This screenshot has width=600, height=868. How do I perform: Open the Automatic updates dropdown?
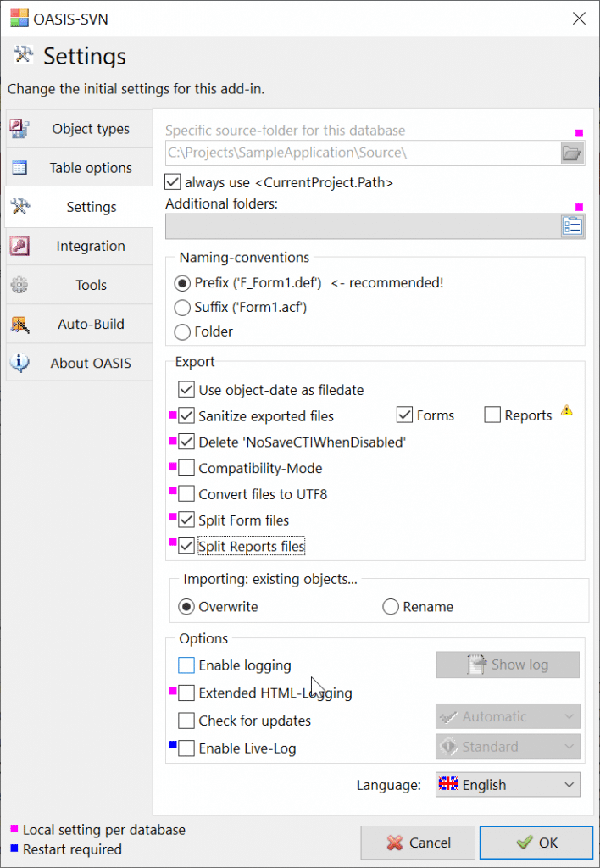point(508,716)
